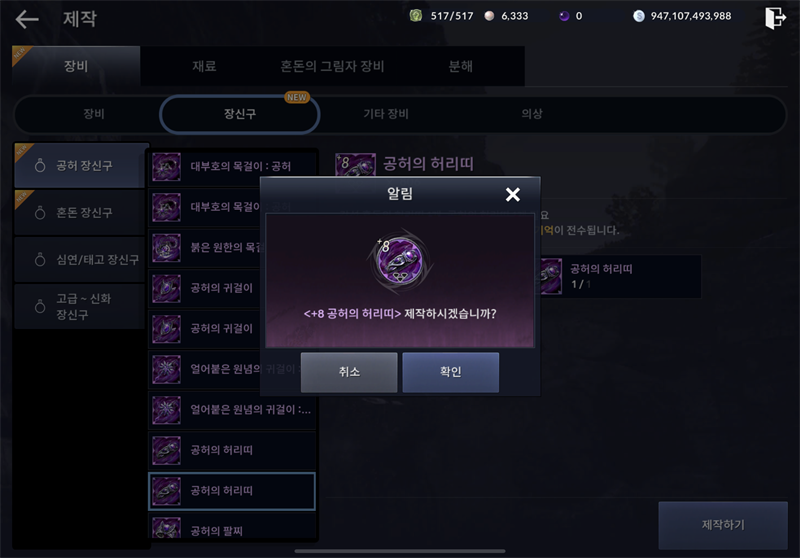Click the green stamina icon beside 517/517
800x558 pixels.
(416, 16)
